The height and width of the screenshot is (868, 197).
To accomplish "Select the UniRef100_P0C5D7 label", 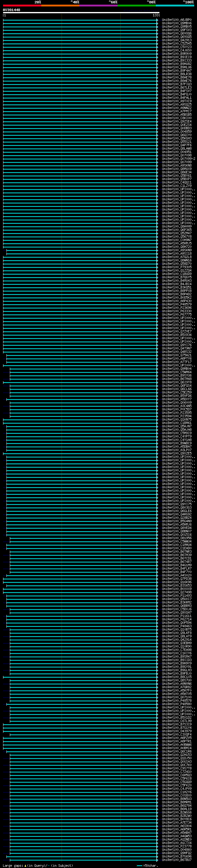I will click(x=176, y=409).
